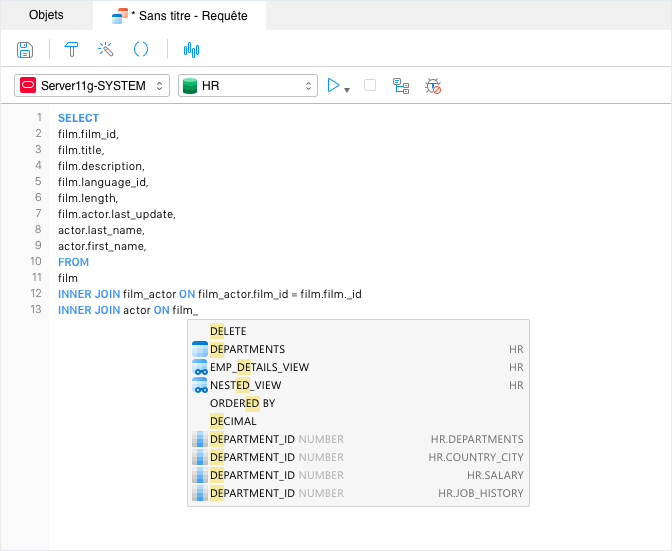The height and width of the screenshot is (551, 672).
Task: Place cursor after film_ on line 13
Action: click(198, 310)
